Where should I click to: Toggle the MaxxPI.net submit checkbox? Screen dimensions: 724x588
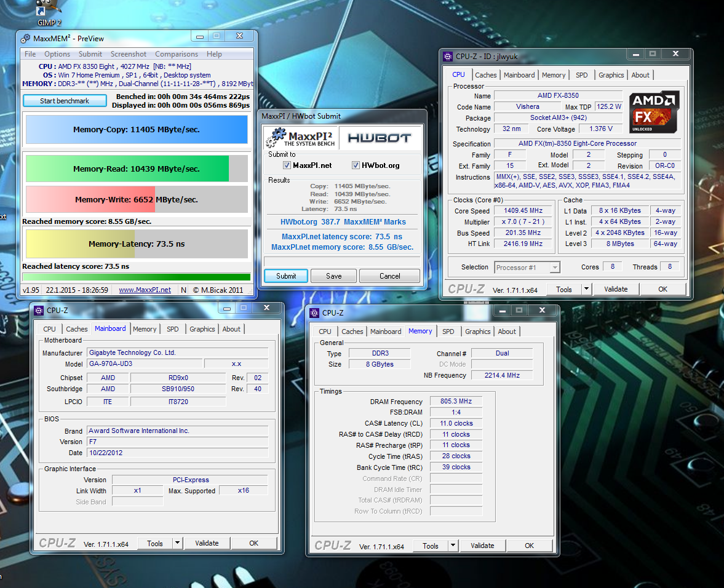[287, 165]
